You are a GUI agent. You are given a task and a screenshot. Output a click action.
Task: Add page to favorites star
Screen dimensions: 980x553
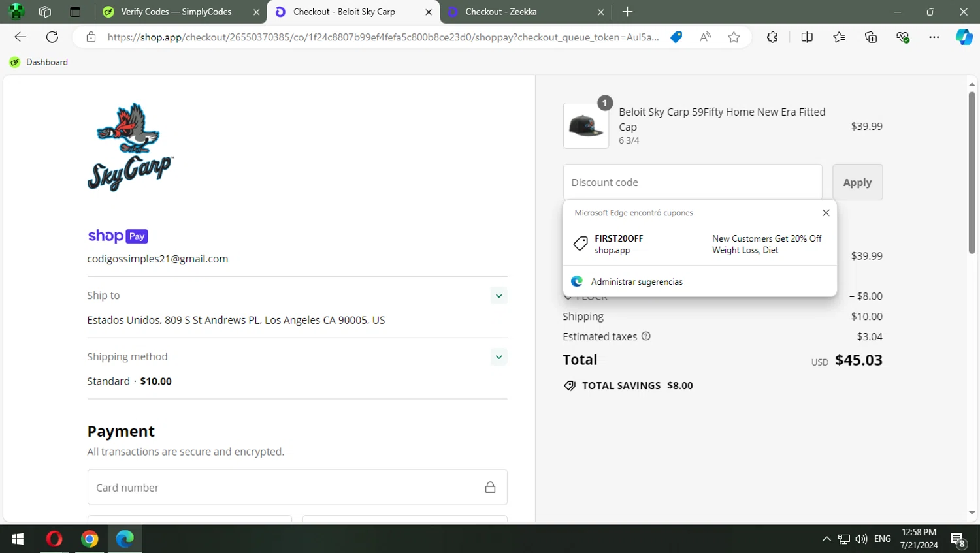pos(734,37)
